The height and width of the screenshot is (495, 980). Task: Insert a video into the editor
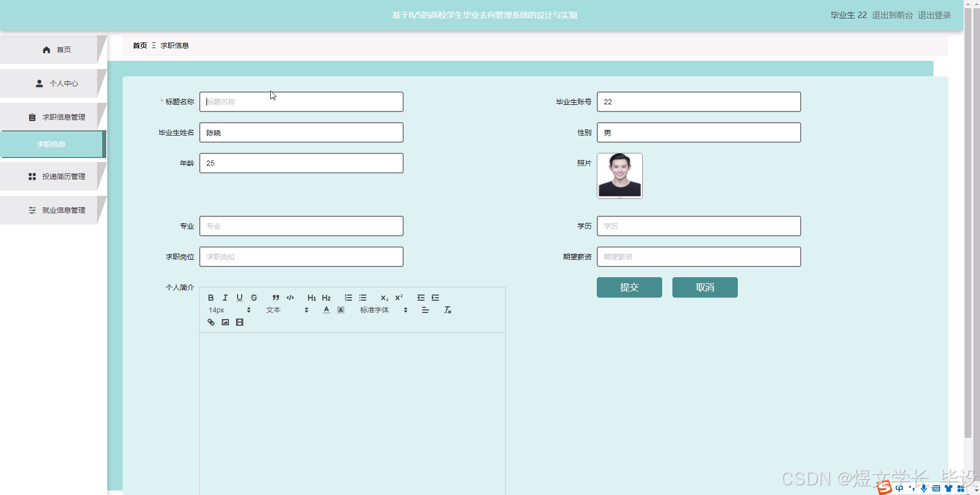point(239,322)
